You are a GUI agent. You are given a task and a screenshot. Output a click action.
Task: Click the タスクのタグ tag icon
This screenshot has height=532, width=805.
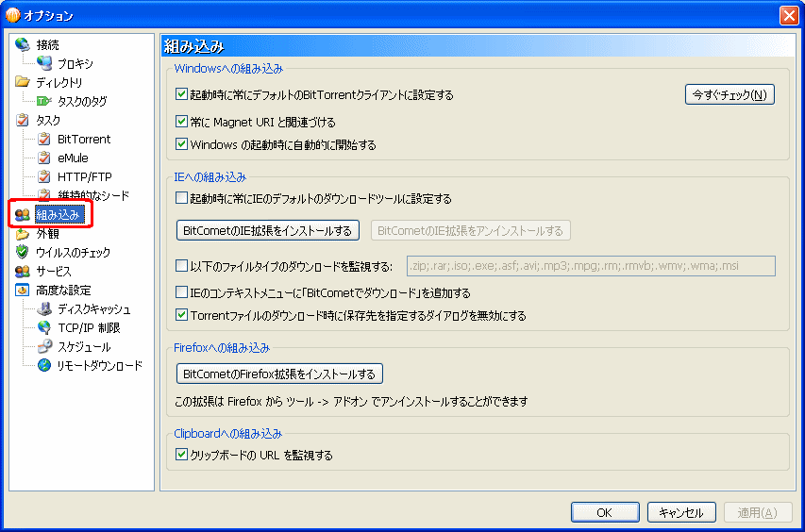[44, 101]
